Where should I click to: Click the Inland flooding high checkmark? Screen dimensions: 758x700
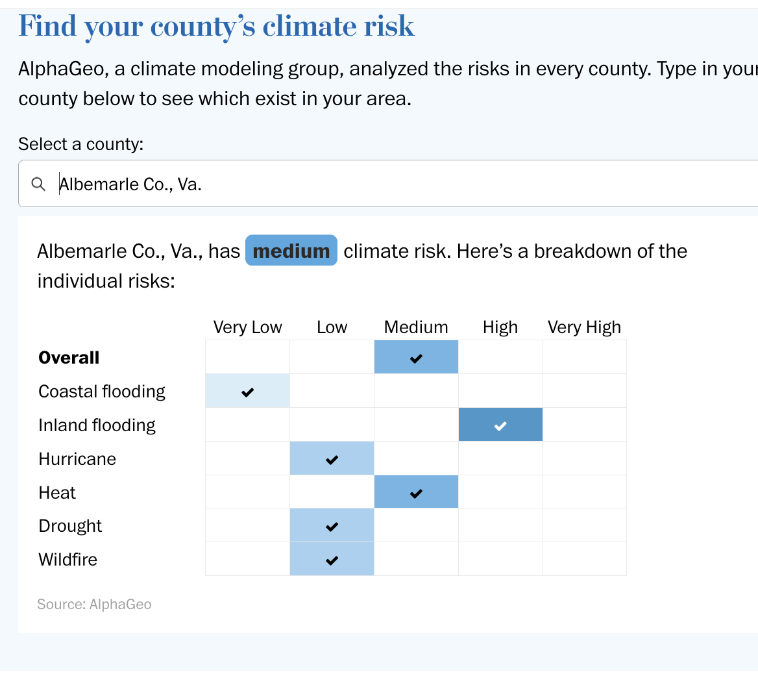[500, 425]
